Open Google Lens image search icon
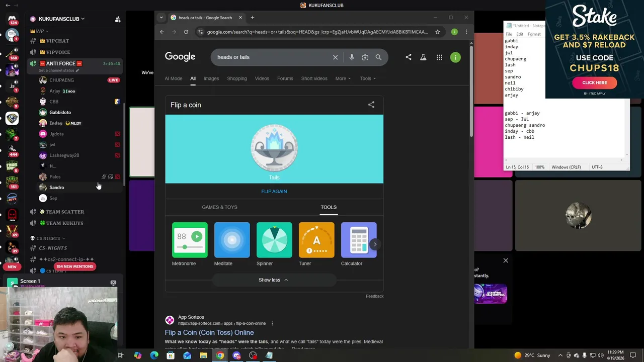 point(365,57)
